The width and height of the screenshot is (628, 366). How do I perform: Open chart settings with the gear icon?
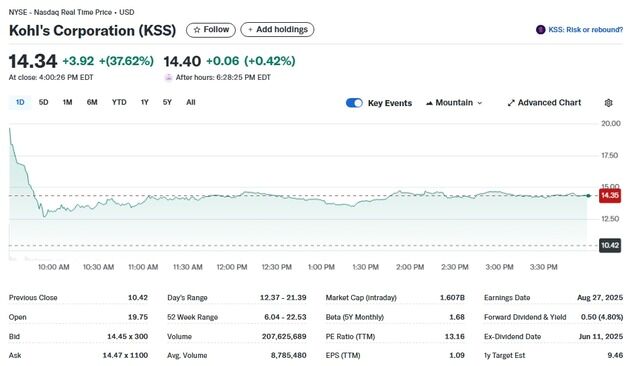point(608,103)
